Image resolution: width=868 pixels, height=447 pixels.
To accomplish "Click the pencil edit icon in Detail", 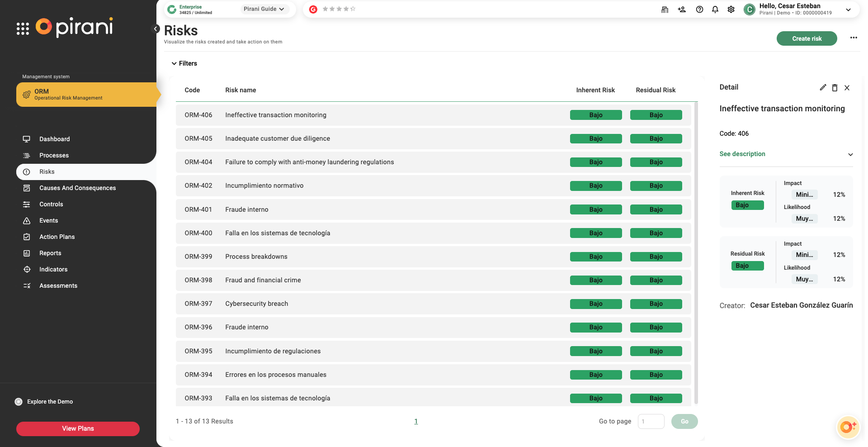I will click(823, 88).
